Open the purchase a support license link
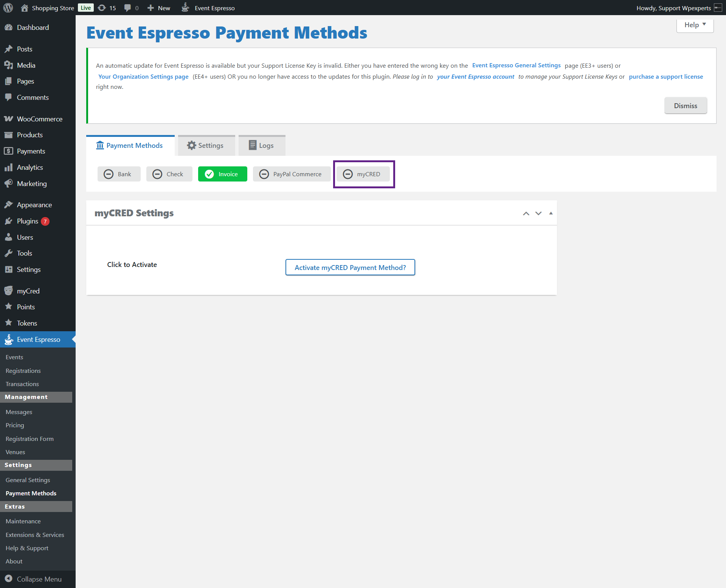The height and width of the screenshot is (588, 726). point(665,77)
